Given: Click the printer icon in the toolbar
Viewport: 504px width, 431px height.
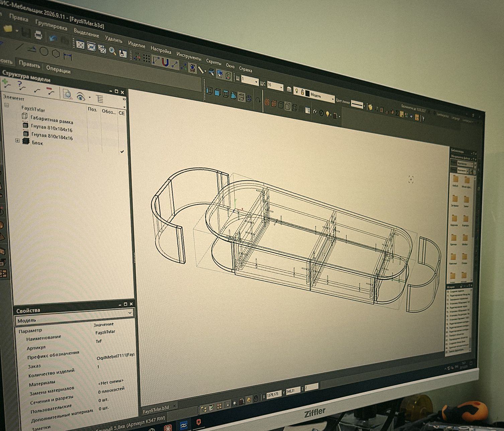Looking at the screenshot, I should click(x=38, y=34).
